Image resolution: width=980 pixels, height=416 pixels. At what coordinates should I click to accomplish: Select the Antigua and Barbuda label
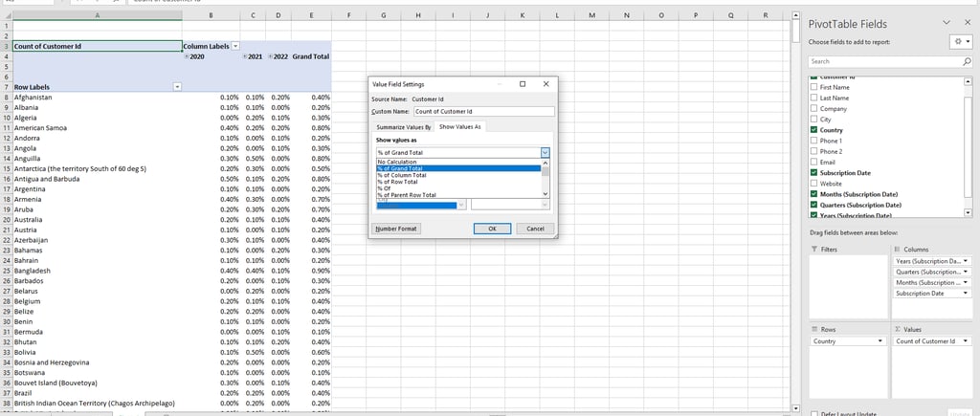[97, 179]
